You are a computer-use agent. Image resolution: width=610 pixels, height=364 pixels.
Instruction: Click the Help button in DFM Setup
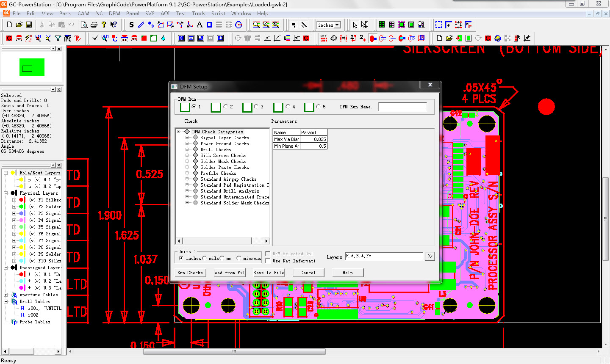coord(347,273)
